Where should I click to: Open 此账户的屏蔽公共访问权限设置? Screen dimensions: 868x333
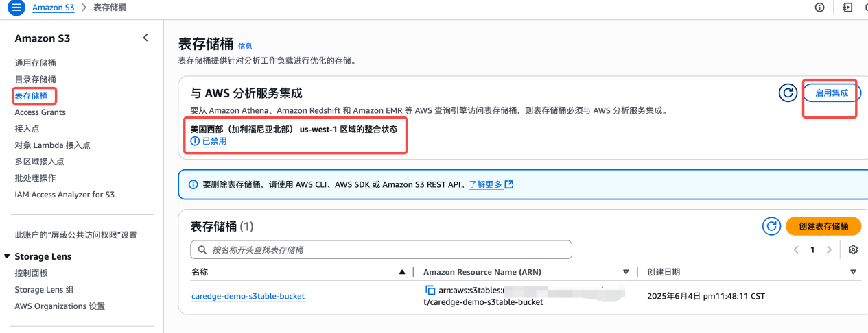point(76,235)
